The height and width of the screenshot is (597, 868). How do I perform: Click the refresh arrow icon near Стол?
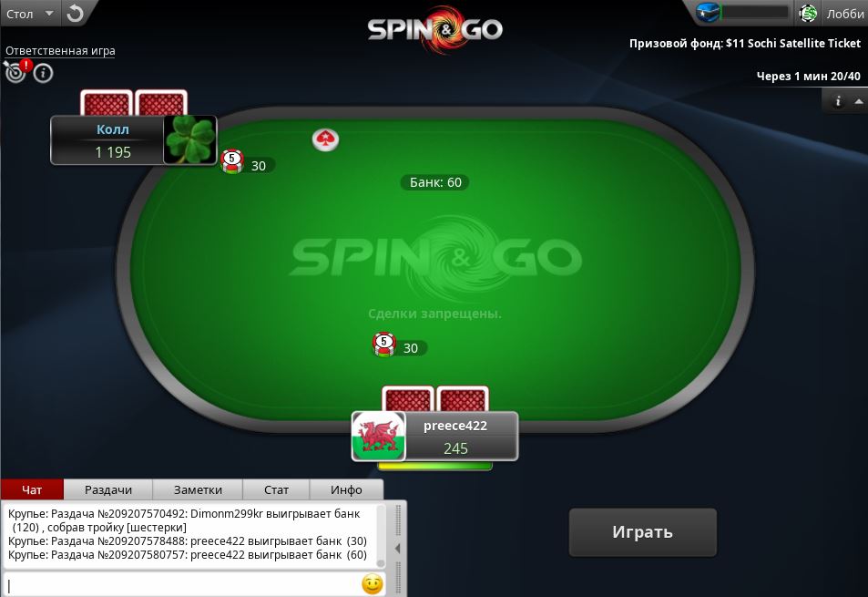pyautogui.click(x=75, y=14)
